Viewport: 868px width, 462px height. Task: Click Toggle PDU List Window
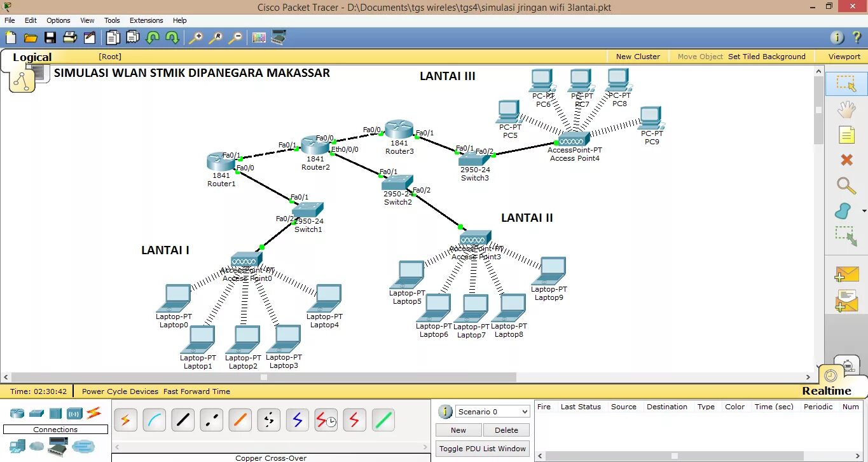coord(483,449)
